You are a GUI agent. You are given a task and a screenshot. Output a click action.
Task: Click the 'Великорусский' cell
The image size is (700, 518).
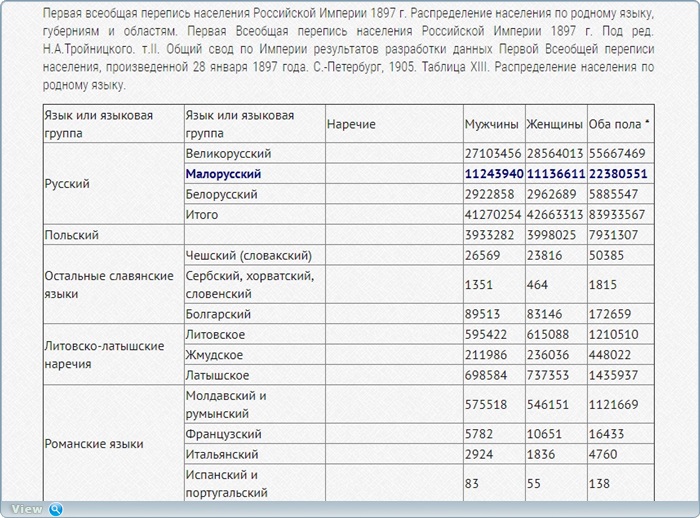point(255,153)
